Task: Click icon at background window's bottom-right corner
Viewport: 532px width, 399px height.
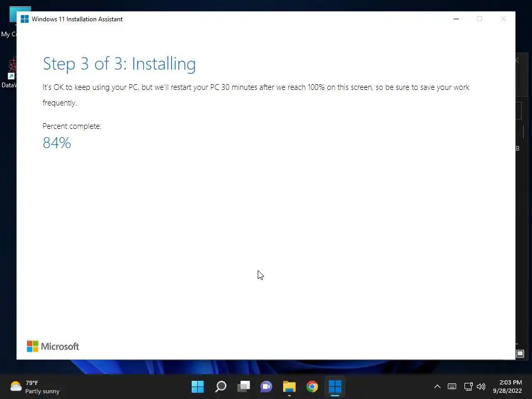Action: pos(520,354)
